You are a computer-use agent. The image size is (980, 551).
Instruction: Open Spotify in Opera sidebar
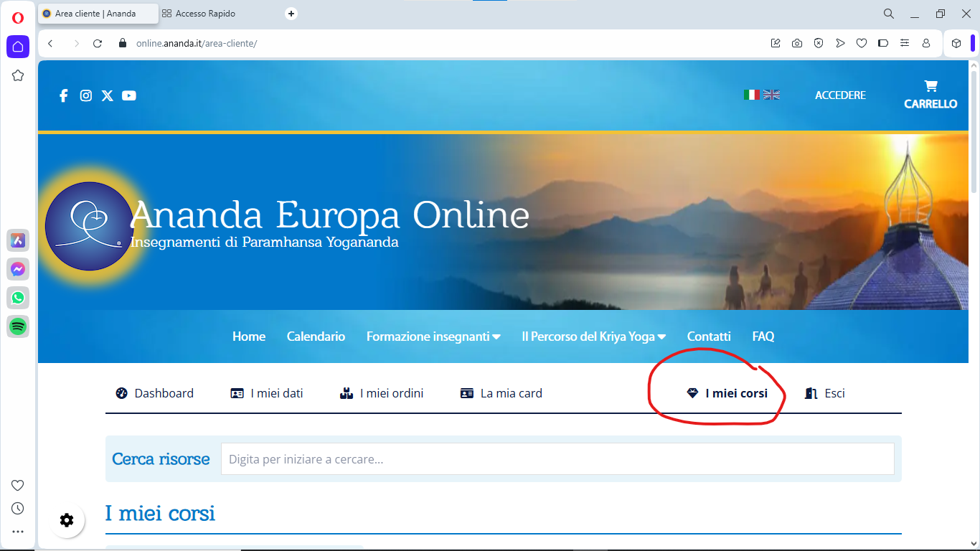coord(18,326)
